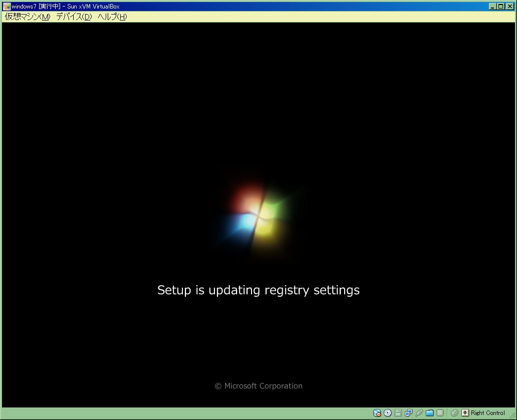The width and height of the screenshot is (517, 420).
Task: Open the デバイス(D) menu
Action: coord(74,17)
